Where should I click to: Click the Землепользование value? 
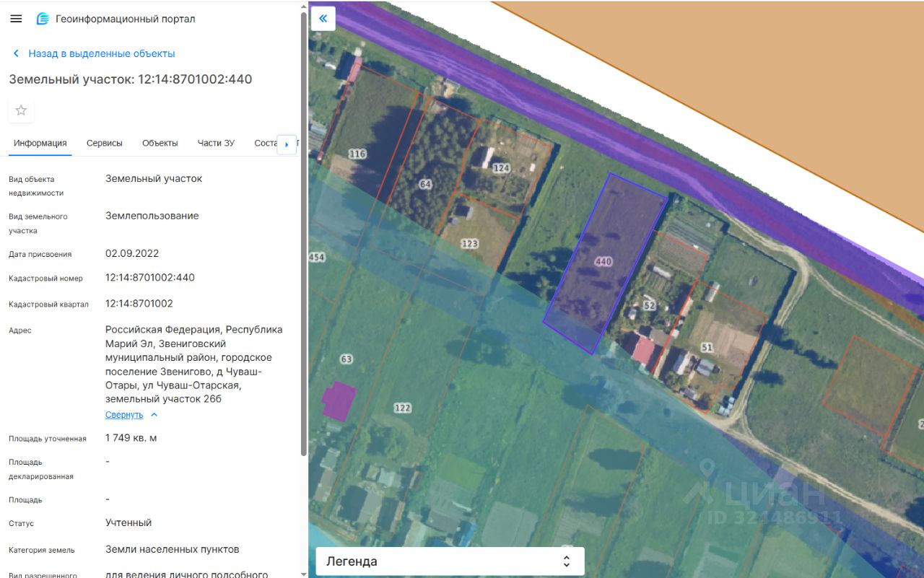coord(152,216)
